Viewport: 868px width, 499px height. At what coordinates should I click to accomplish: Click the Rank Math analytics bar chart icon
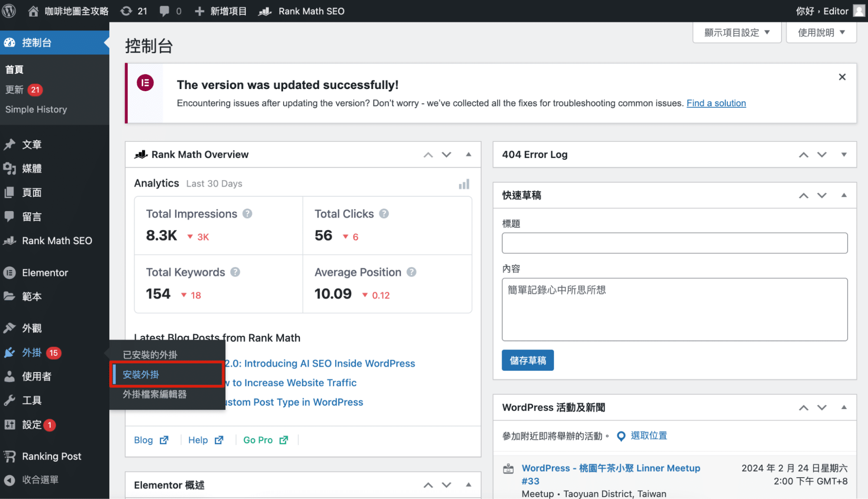point(464,184)
